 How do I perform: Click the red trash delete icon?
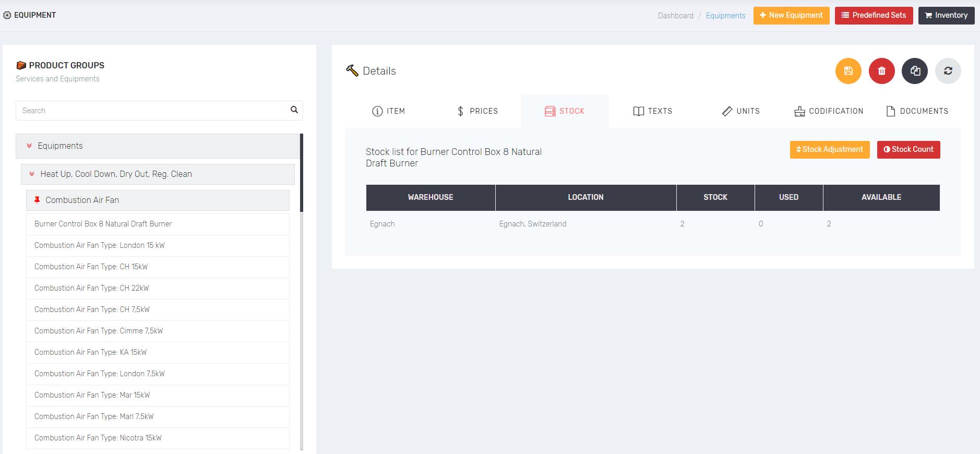pyautogui.click(x=881, y=71)
